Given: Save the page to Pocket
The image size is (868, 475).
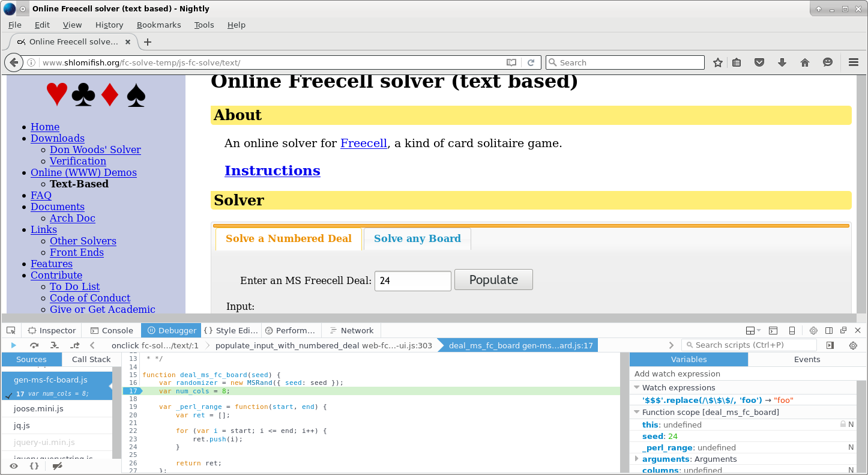Looking at the screenshot, I should (x=759, y=62).
